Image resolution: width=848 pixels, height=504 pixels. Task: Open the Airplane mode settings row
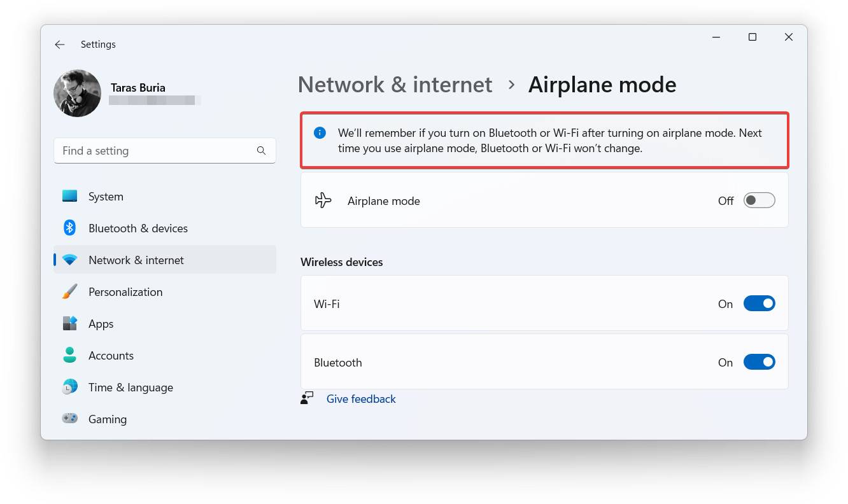point(509,200)
